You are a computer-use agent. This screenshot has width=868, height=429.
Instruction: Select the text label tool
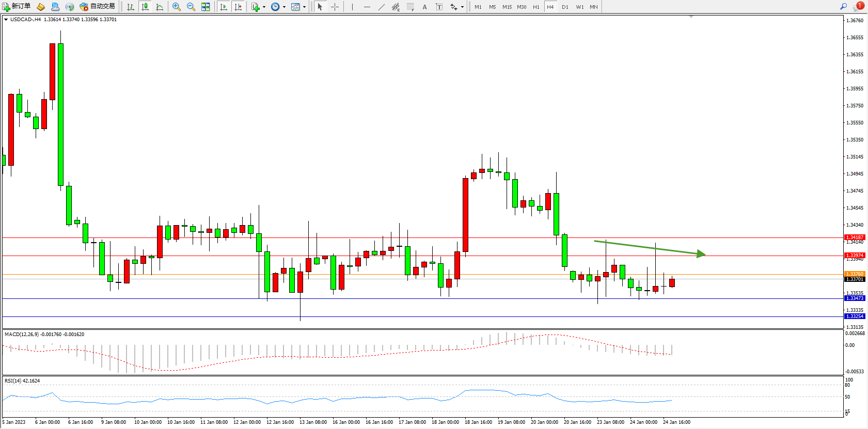click(439, 7)
